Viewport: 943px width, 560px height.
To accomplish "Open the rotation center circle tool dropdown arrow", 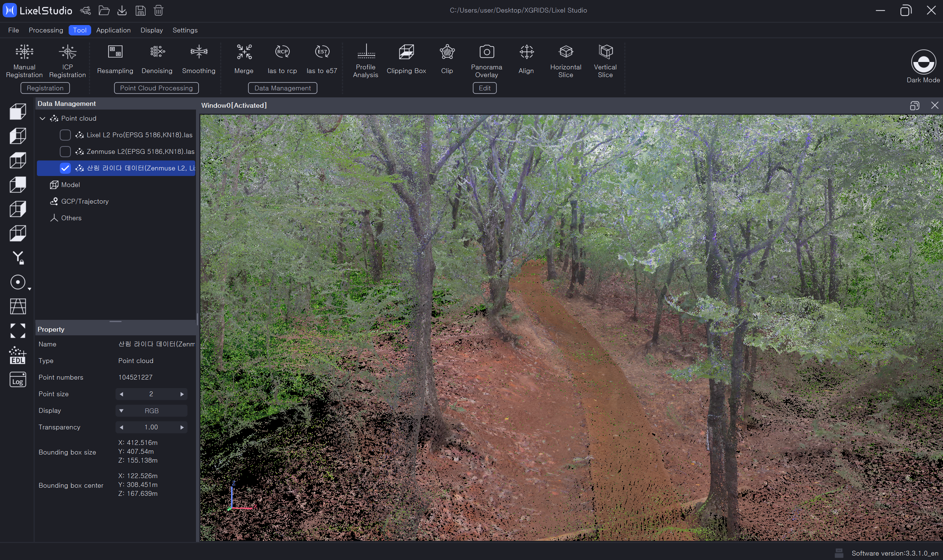I will point(30,289).
